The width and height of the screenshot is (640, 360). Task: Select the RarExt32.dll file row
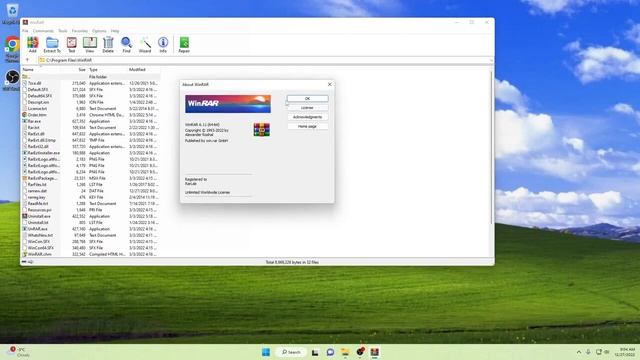pos(90,147)
